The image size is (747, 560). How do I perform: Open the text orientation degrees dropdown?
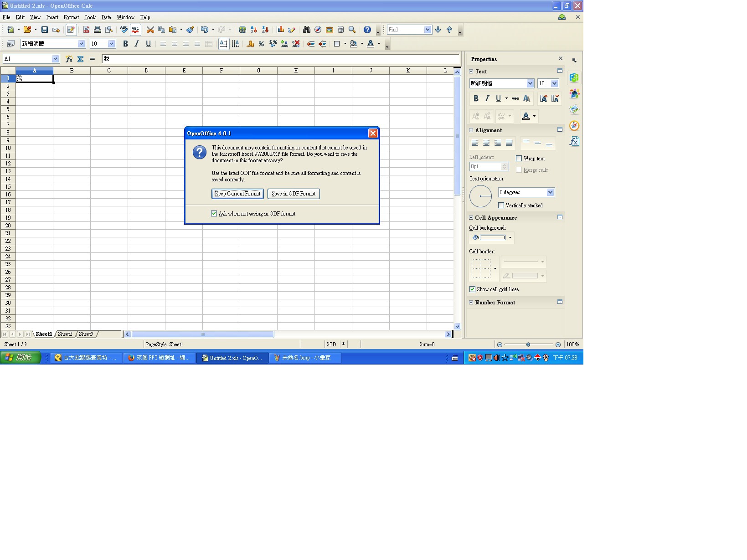pyautogui.click(x=550, y=192)
